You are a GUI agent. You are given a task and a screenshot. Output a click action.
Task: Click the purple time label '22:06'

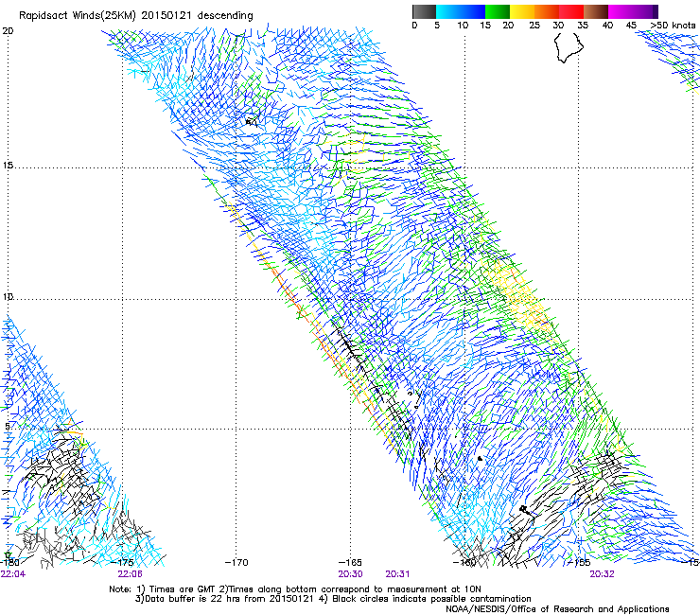130,574
